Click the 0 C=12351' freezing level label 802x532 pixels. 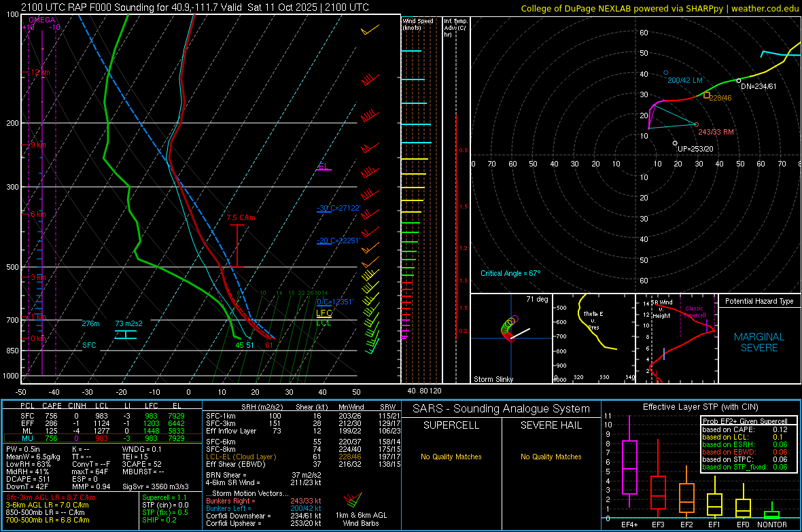[x=335, y=302]
